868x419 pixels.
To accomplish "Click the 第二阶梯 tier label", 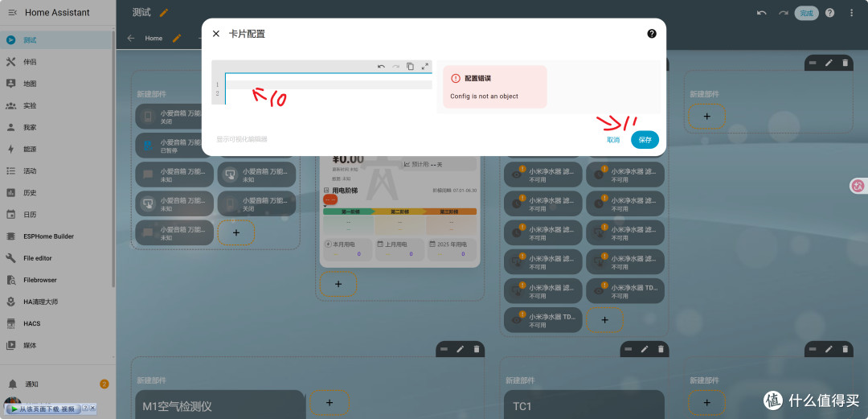I will coord(399,212).
